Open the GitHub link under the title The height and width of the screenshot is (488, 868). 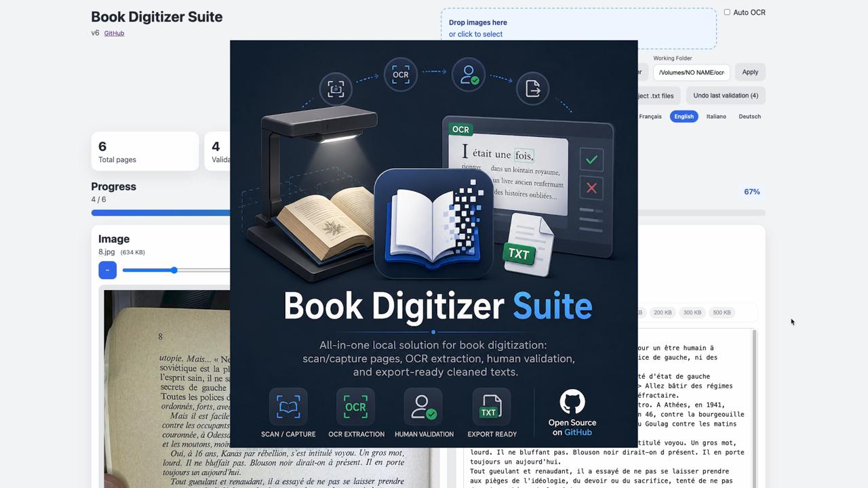pyautogui.click(x=114, y=33)
